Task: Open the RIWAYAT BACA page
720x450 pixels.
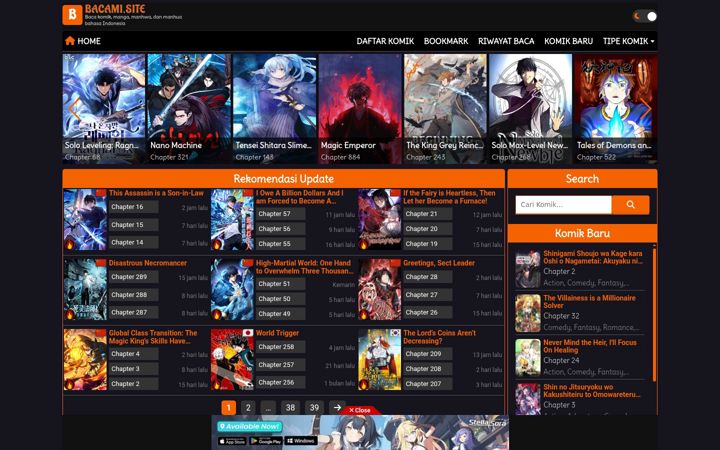Action: [506, 41]
